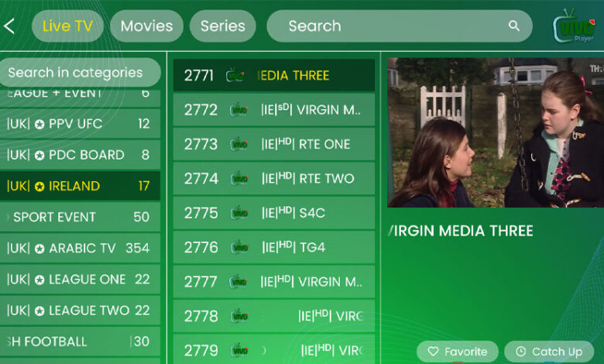604x364 pixels.
Task: Click the channel logo beside 2773
Action: 239,144
